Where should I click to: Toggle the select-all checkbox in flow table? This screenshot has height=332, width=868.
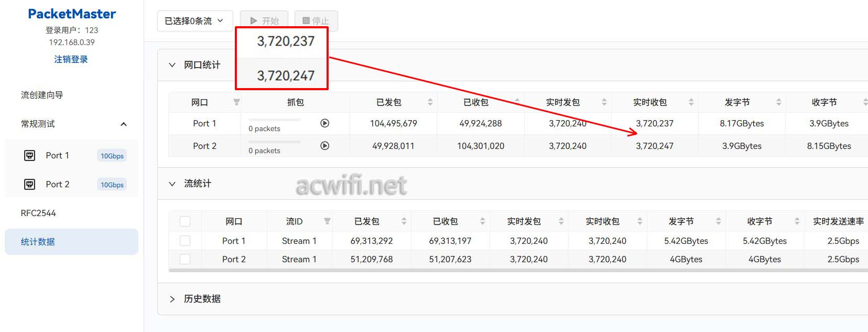click(x=185, y=221)
